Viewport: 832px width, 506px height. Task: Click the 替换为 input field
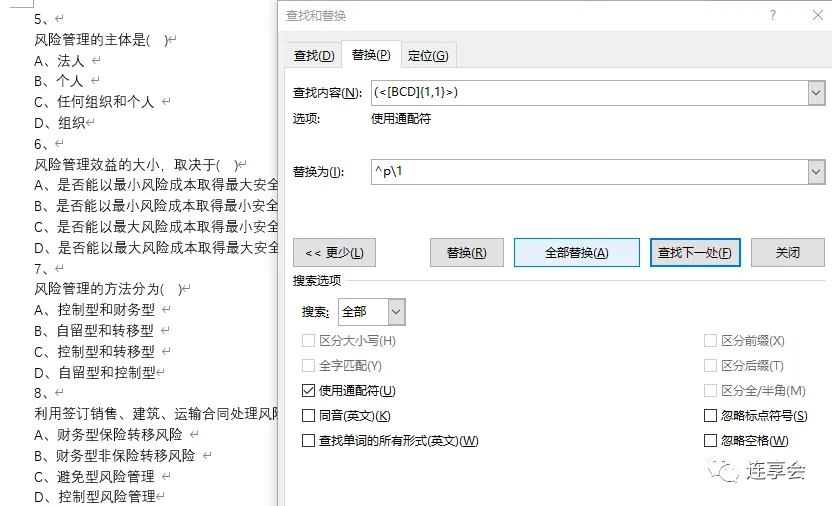590,172
